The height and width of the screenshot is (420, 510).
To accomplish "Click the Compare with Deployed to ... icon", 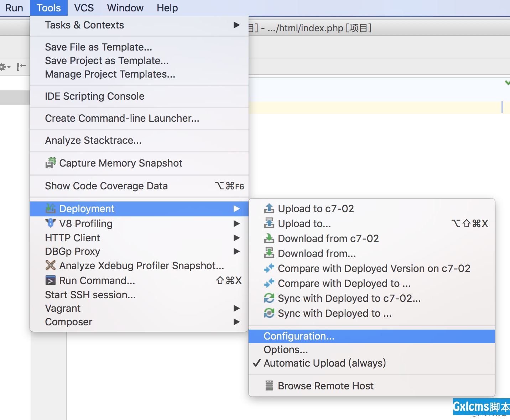I will coord(269,283).
